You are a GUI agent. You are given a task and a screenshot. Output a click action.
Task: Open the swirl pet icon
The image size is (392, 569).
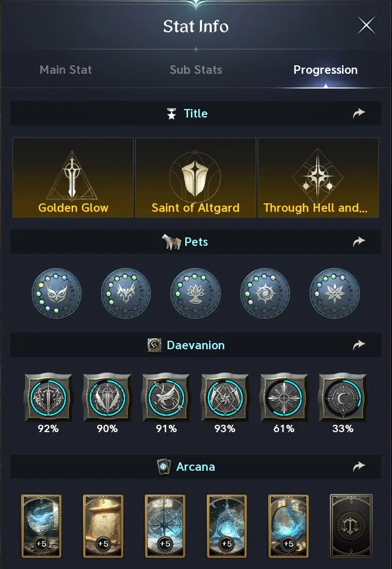265,294
